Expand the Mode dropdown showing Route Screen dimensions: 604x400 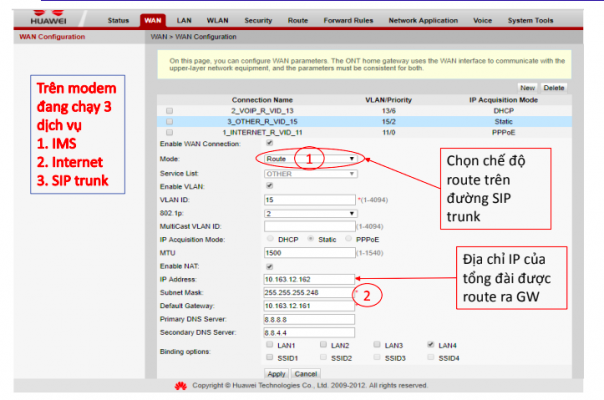click(x=310, y=158)
